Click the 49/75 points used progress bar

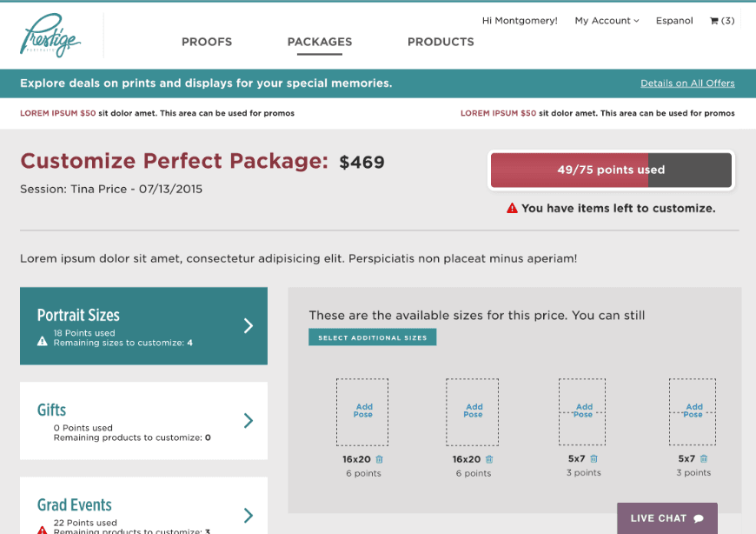click(x=611, y=170)
